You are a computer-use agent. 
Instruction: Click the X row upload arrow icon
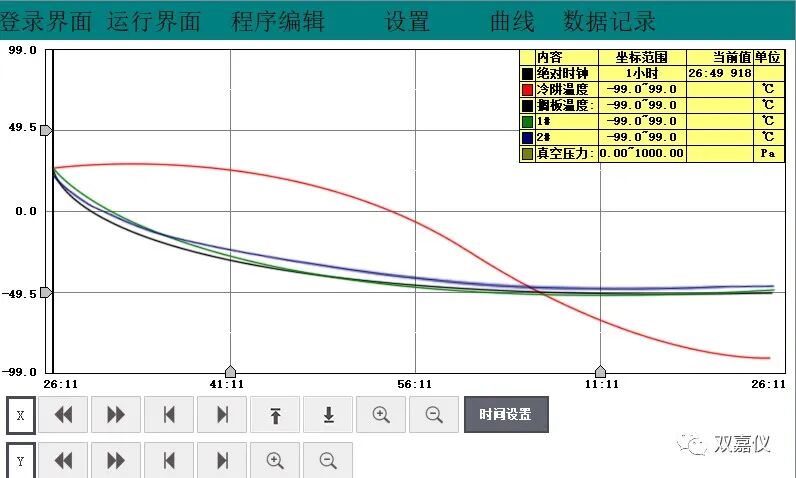pyautogui.click(x=275, y=415)
